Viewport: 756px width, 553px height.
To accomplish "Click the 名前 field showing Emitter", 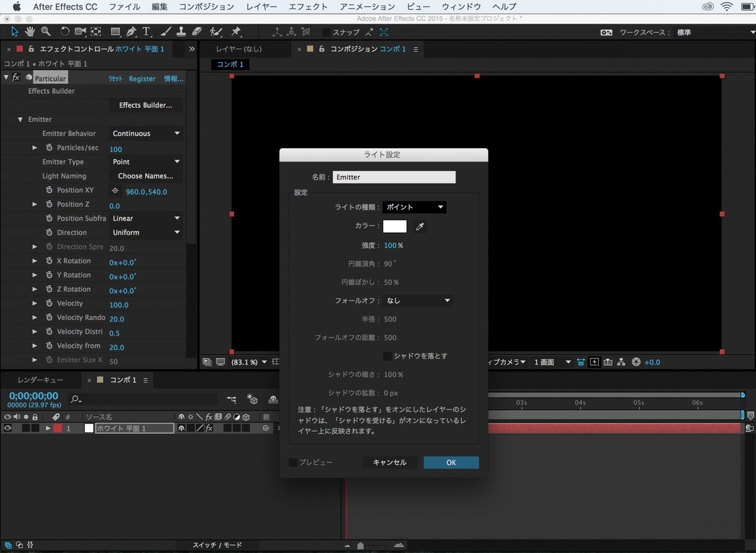I will click(x=394, y=177).
